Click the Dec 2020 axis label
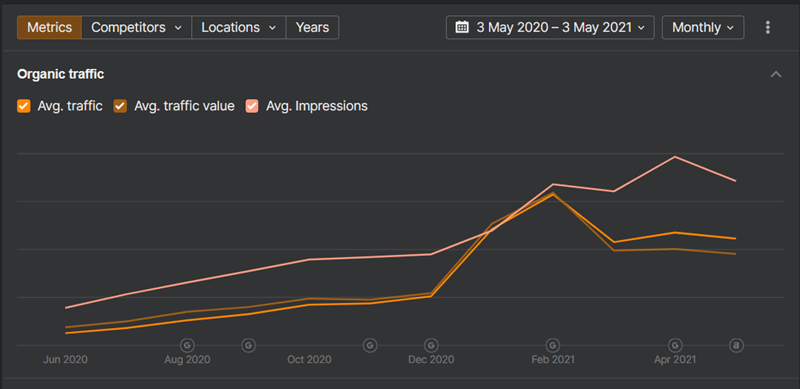 [431, 360]
